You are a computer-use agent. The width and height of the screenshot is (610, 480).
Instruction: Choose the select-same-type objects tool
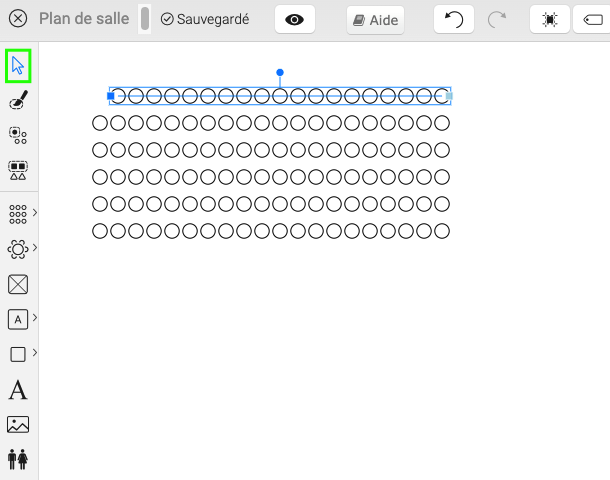[18, 170]
